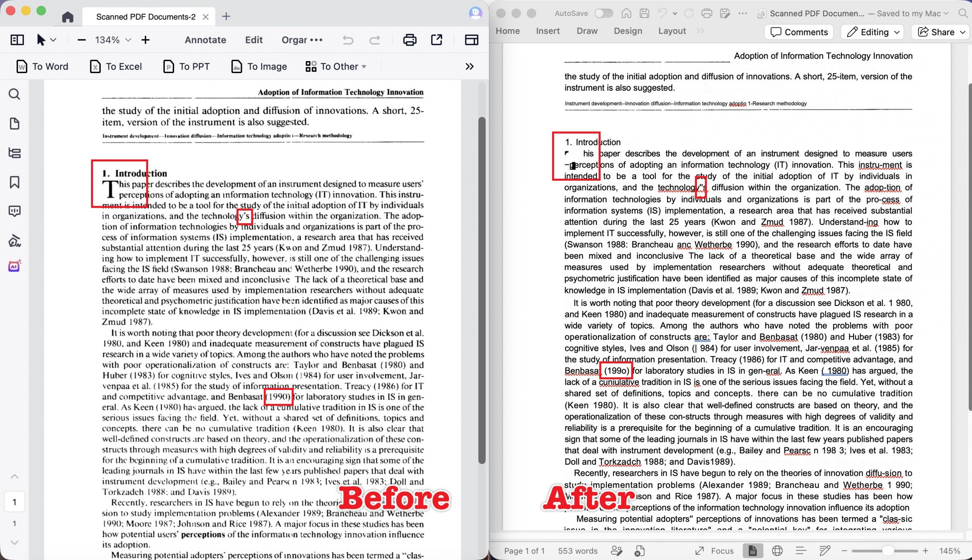
Task: Show more ribbon tabs
Action: (x=700, y=31)
